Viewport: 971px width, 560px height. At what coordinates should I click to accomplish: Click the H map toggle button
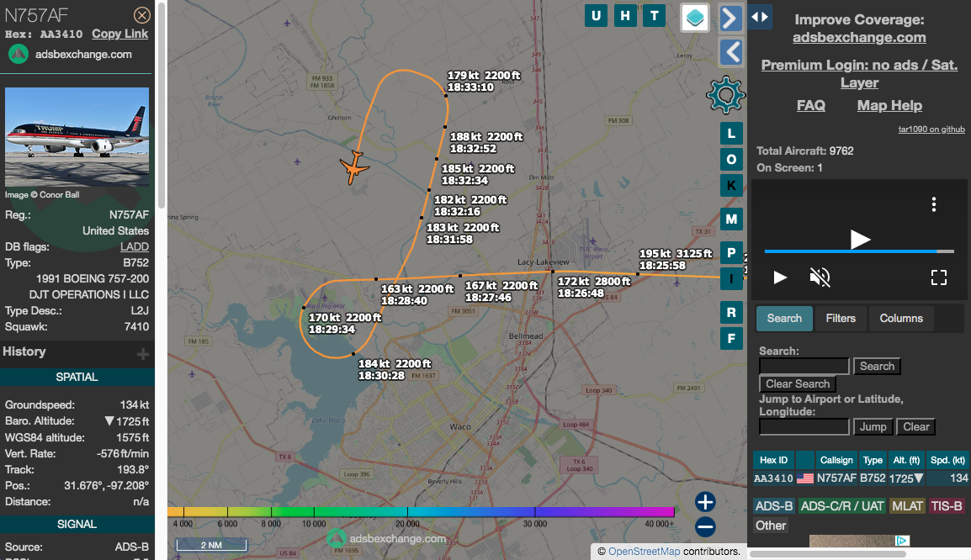coord(625,16)
